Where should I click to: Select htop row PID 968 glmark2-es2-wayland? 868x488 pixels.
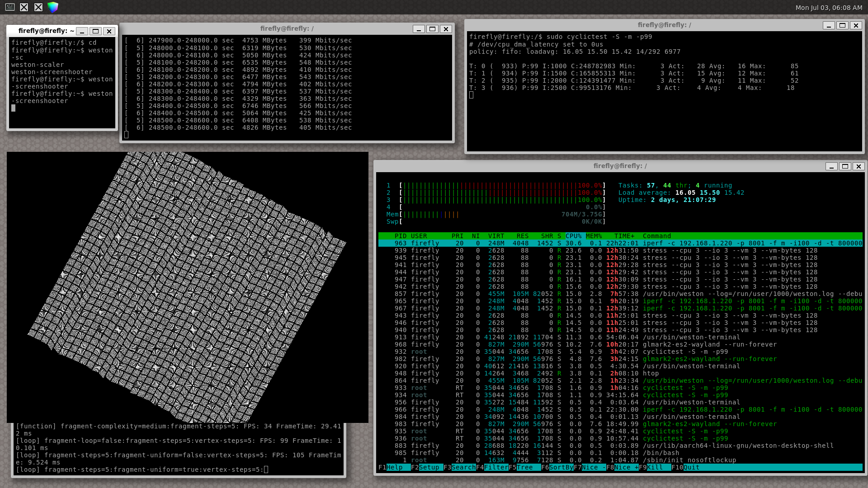[x=620, y=344]
